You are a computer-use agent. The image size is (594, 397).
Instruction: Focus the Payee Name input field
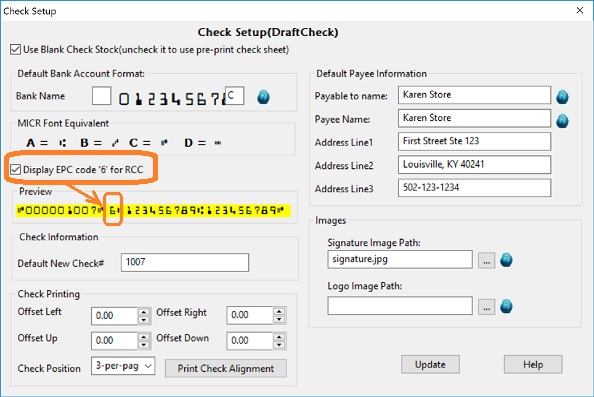[x=474, y=118]
